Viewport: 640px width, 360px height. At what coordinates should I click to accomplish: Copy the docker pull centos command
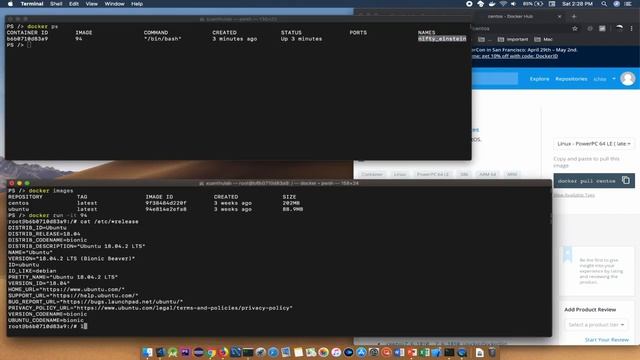coord(626,180)
